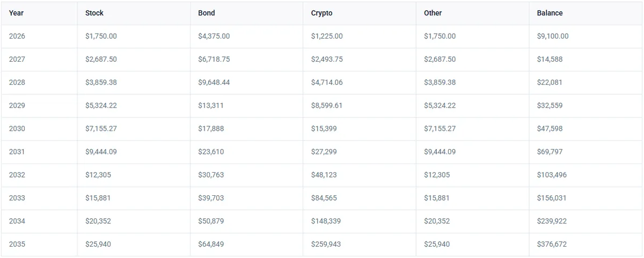The height and width of the screenshot is (258, 644).
Task: Click Crypto value $148,339
Action: 326,220
